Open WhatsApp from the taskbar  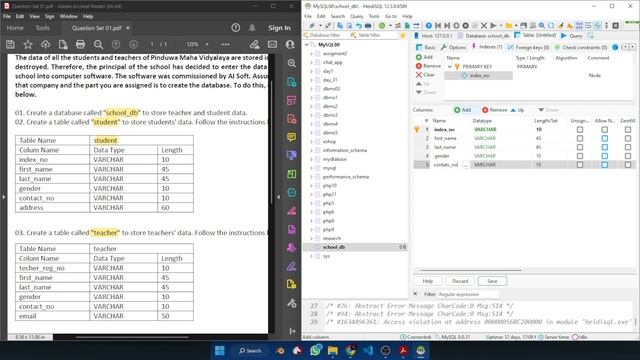coord(315,350)
